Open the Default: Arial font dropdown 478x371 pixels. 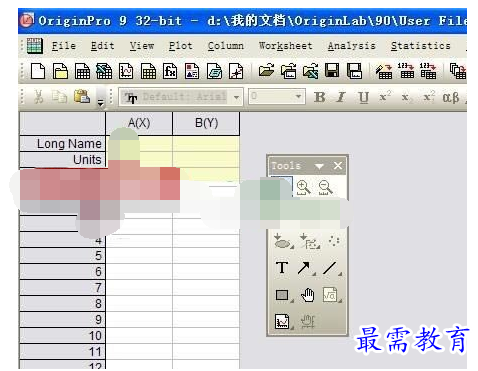(x=236, y=97)
